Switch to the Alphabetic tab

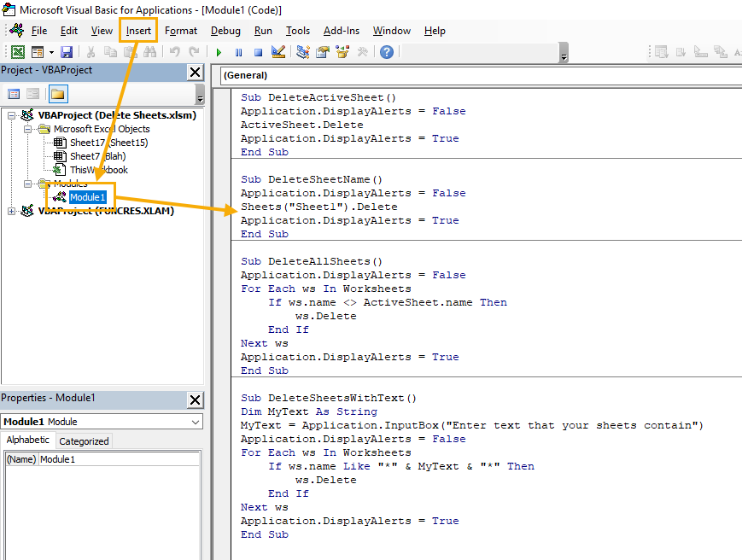28,440
